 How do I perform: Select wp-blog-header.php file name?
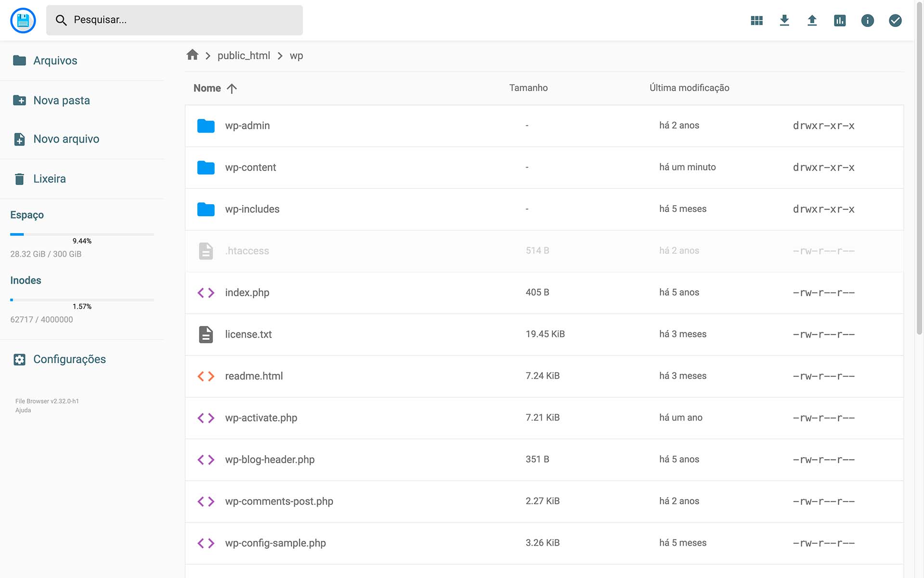click(269, 460)
